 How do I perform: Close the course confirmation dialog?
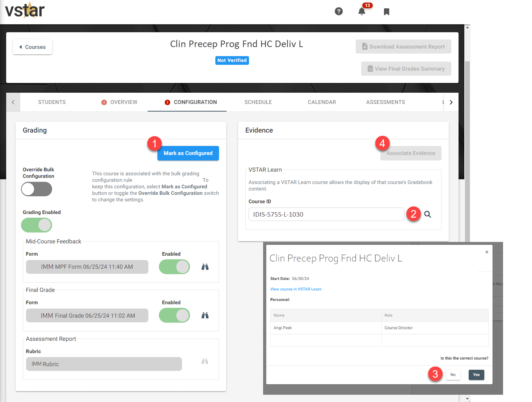coord(487,252)
